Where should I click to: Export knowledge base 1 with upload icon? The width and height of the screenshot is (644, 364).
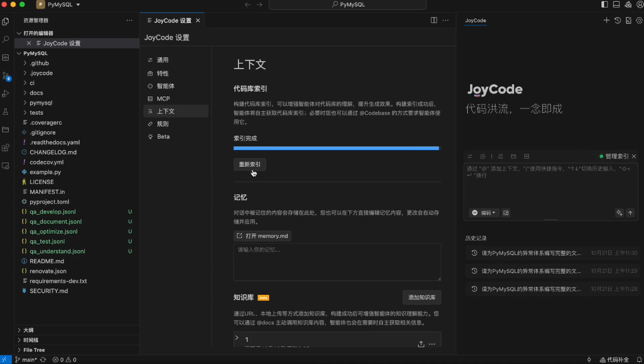421,344
